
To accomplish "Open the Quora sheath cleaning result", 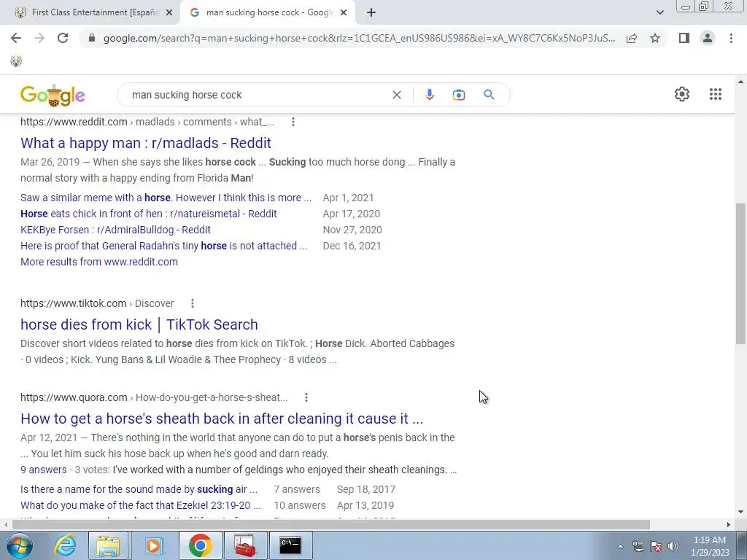I will (222, 419).
